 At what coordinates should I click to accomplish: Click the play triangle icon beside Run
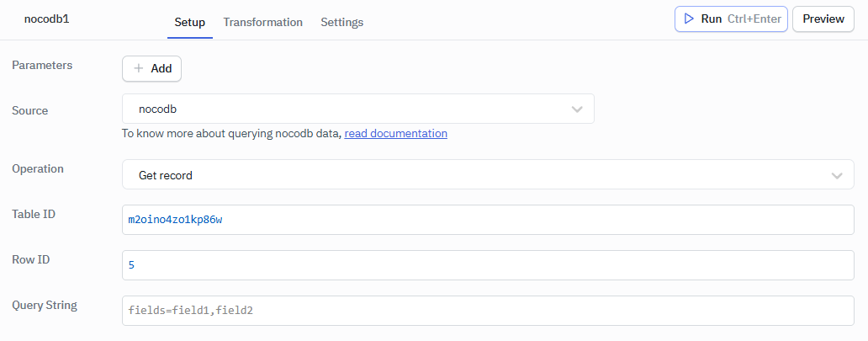[689, 19]
